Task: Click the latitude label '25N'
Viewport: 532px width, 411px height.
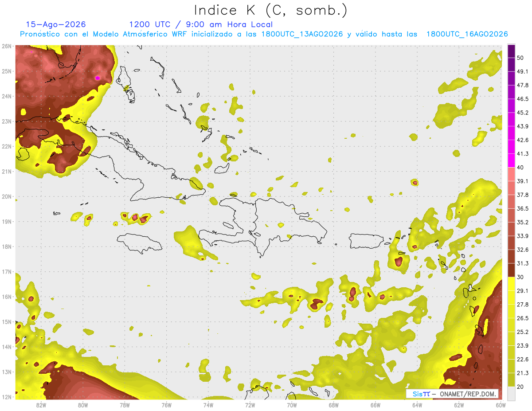Action: (x=6, y=71)
